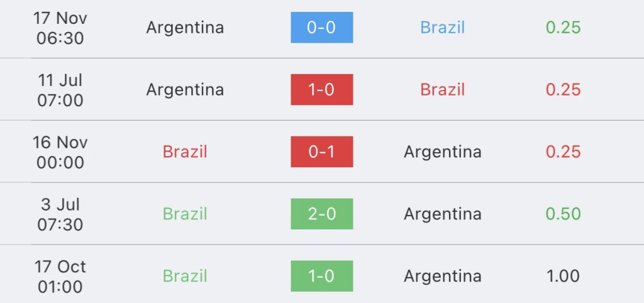Click green Brazil on 17 Oct row
This screenshot has height=303, width=644.
click(185, 275)
